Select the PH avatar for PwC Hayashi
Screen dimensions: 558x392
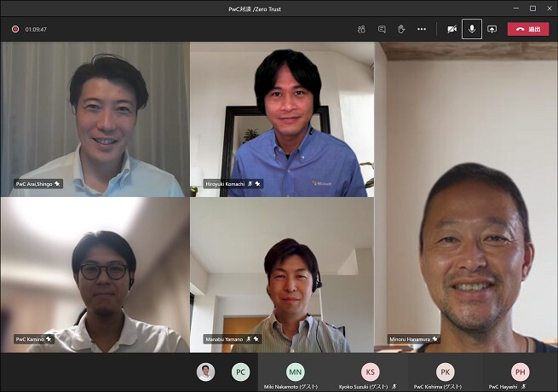pos(520,372)
